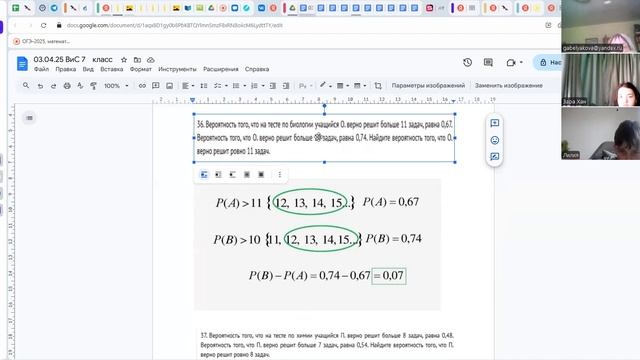640x360 pixels.
Task: Open image options (Параметры изображений)
Action: [x=428, y=85]
